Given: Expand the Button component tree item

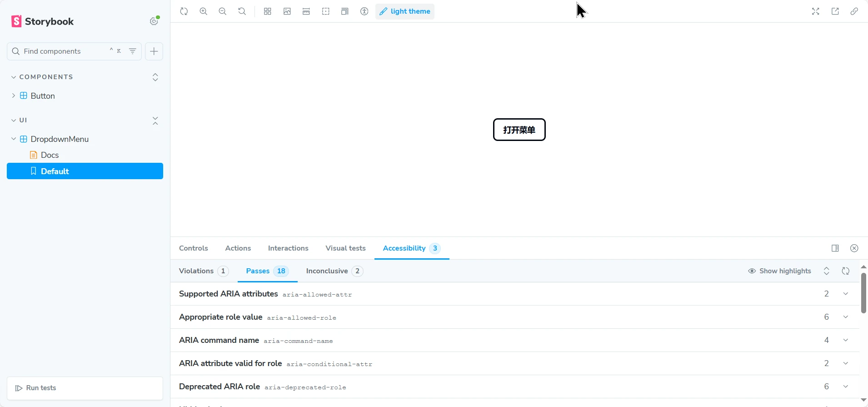Looking at the screenshot, I should [14, 96].
